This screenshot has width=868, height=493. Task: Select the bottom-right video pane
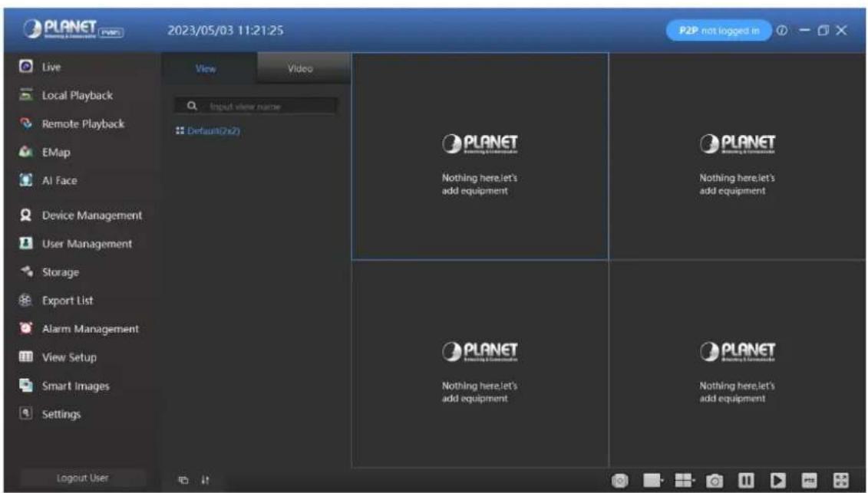point(738,364)
